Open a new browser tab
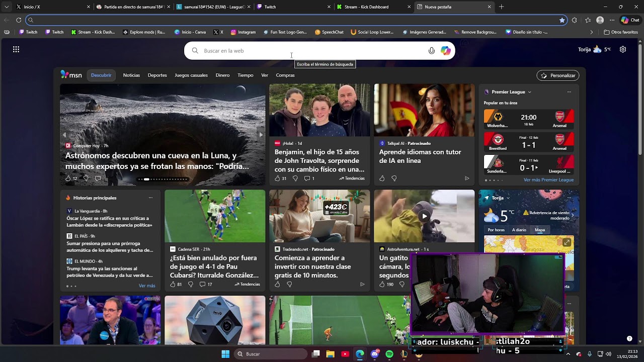 501,7
